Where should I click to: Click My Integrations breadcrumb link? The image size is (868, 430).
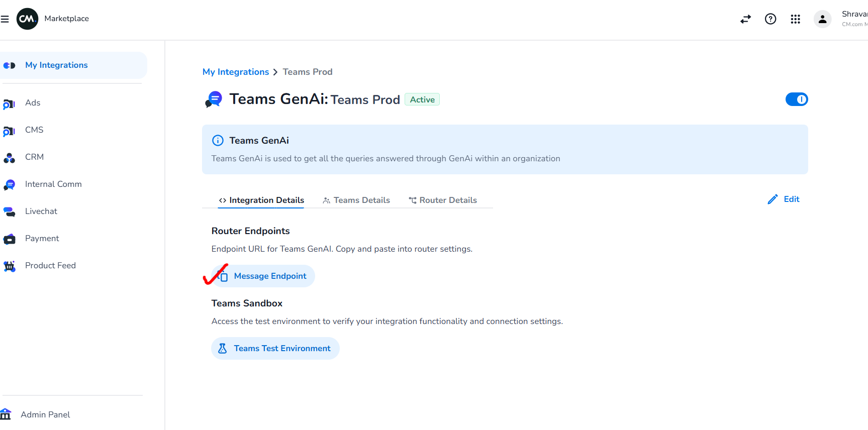pyautogui.click(x=236, y=72)
